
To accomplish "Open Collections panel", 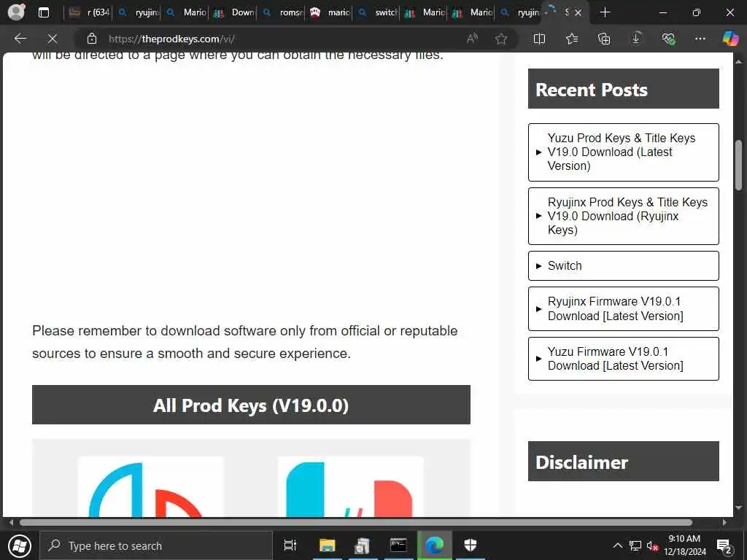I will coord(603,39).
